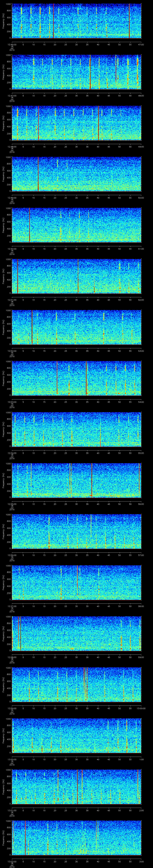Select the spectrogram plot starting at 12:46:00
This screenshot has width=153, height=868.
tap(76, 21)
